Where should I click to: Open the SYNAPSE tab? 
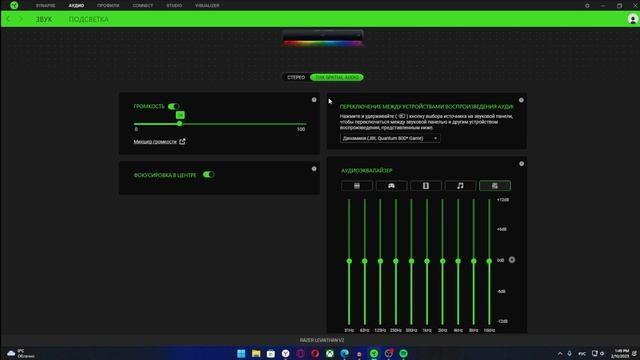pos(45,6)
